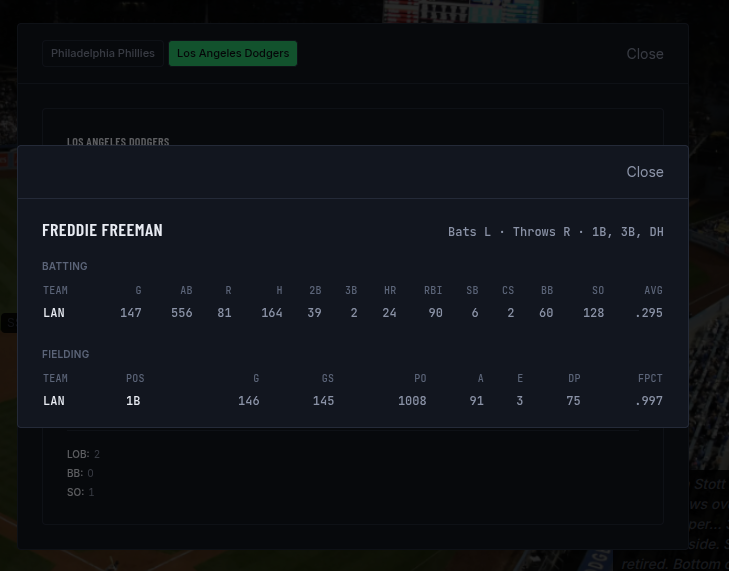Screen dimensions: 729x571
Task: Click SO: 1 line in box score
Action: click(x=80, y=492)
